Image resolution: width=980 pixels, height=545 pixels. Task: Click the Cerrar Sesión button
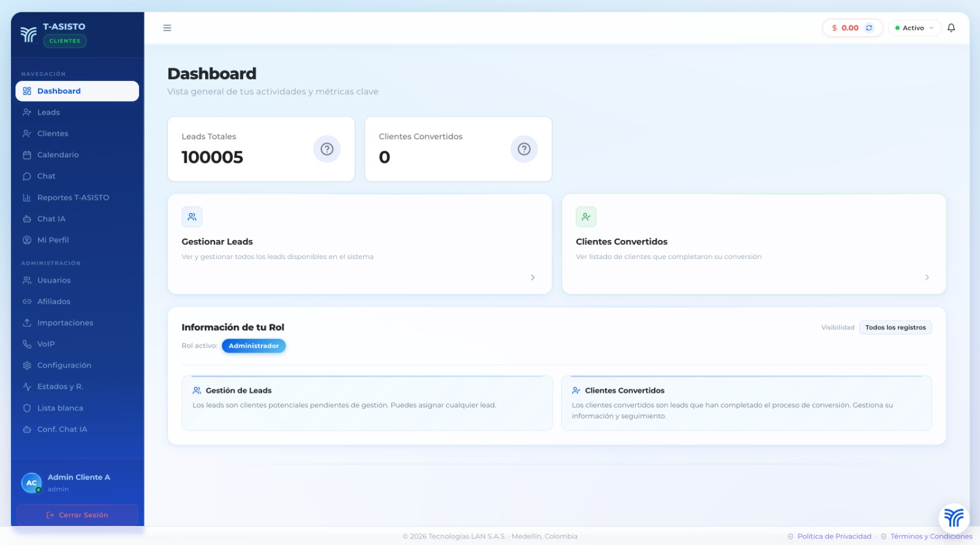pos(77,515)
